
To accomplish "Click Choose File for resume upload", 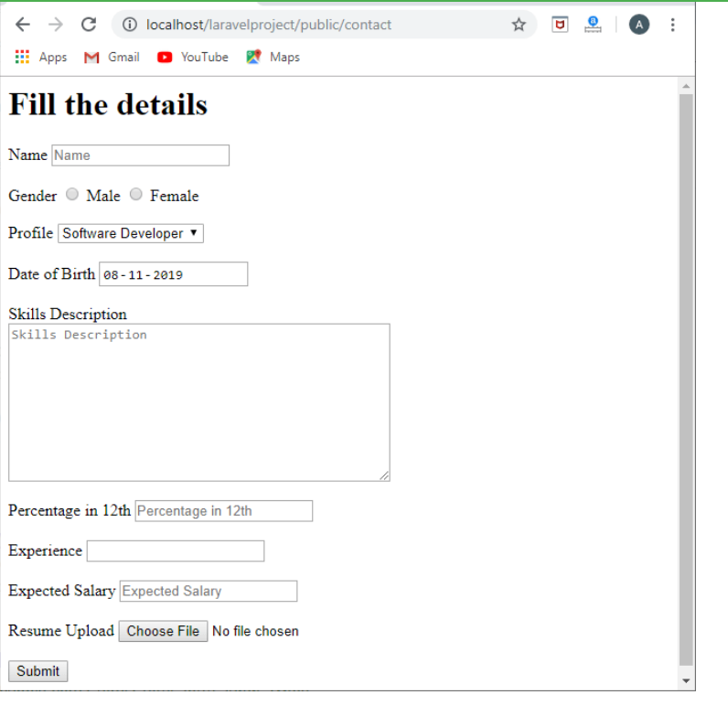I will pyautogui.click(x=163, y=631).
